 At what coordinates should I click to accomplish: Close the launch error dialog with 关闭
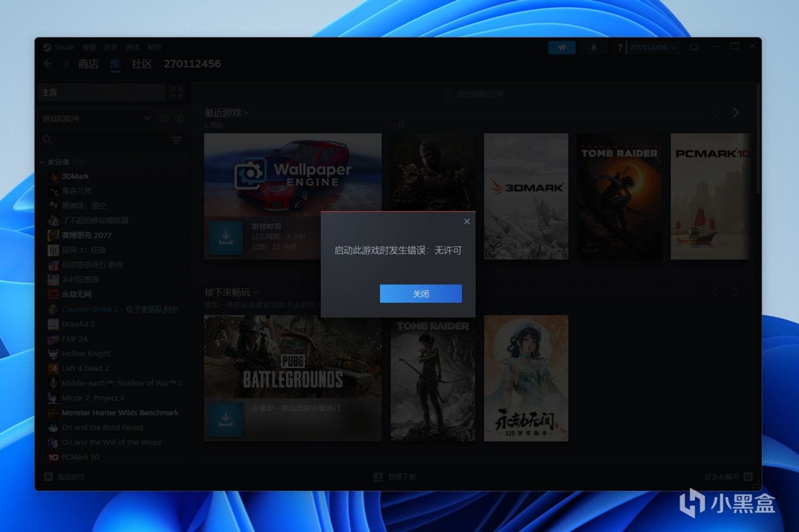pos(421,294)
